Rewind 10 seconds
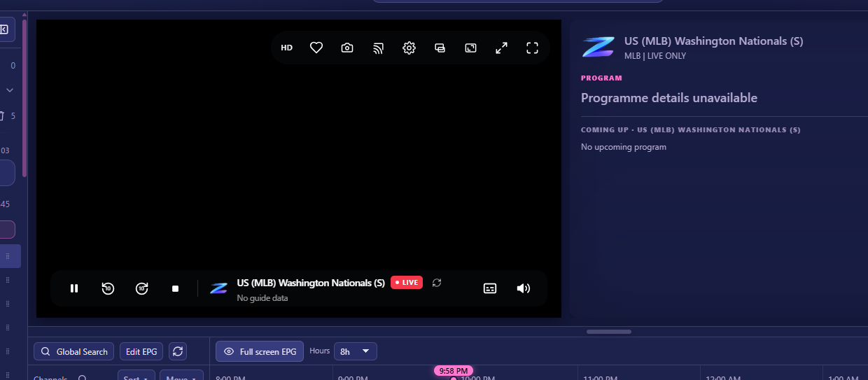Screen dimensions: 868x380 pyautogui.click(x=108, y=288)
